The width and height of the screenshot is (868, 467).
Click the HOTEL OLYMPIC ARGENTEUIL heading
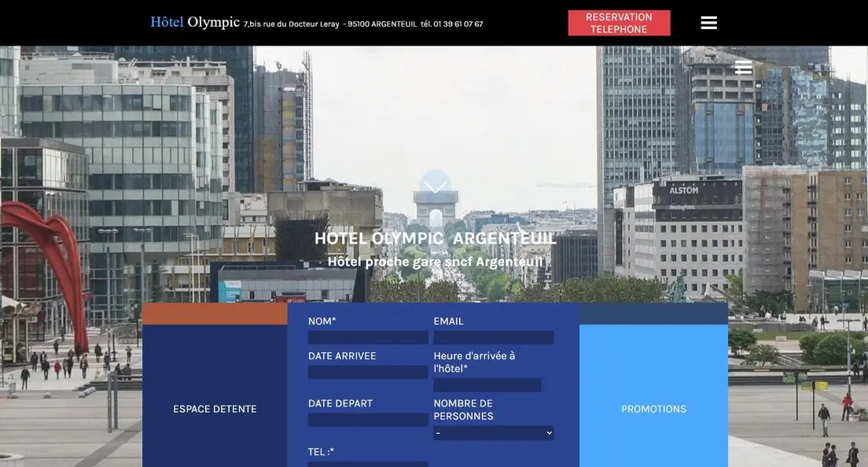tap(435, 238)
